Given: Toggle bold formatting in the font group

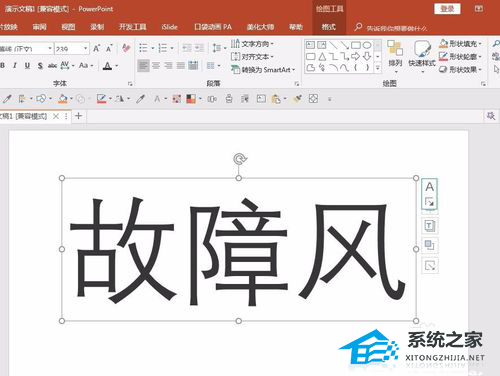Looking at the screenshot, I should (x=2, y=65).
